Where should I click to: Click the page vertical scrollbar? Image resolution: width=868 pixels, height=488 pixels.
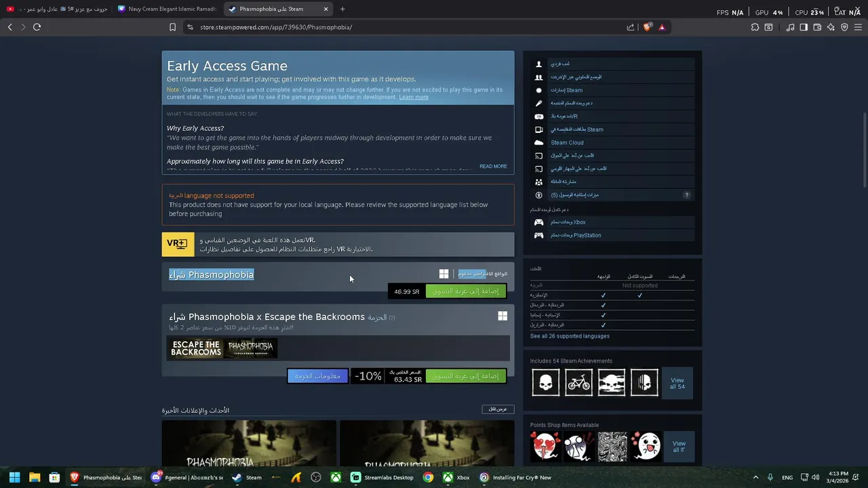click(864, 149)
